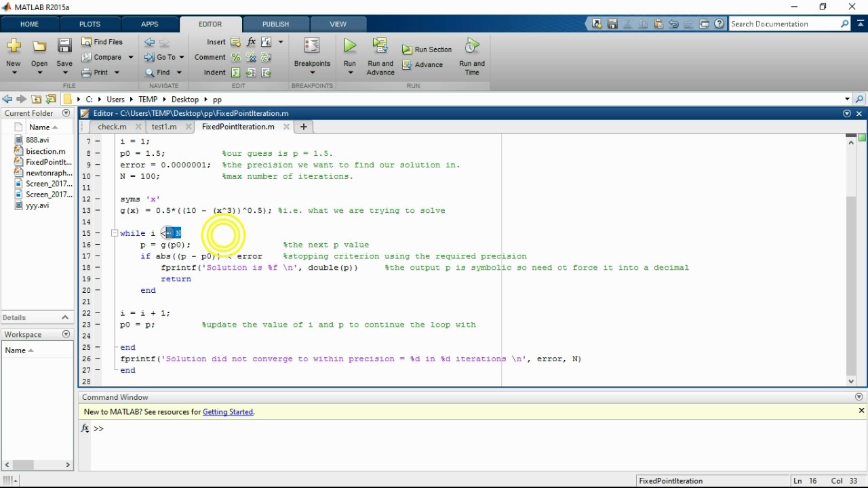Viewport: 868px width, 488px height.
Task: Open the Save dropdown arrow
Action: point(64,73)
